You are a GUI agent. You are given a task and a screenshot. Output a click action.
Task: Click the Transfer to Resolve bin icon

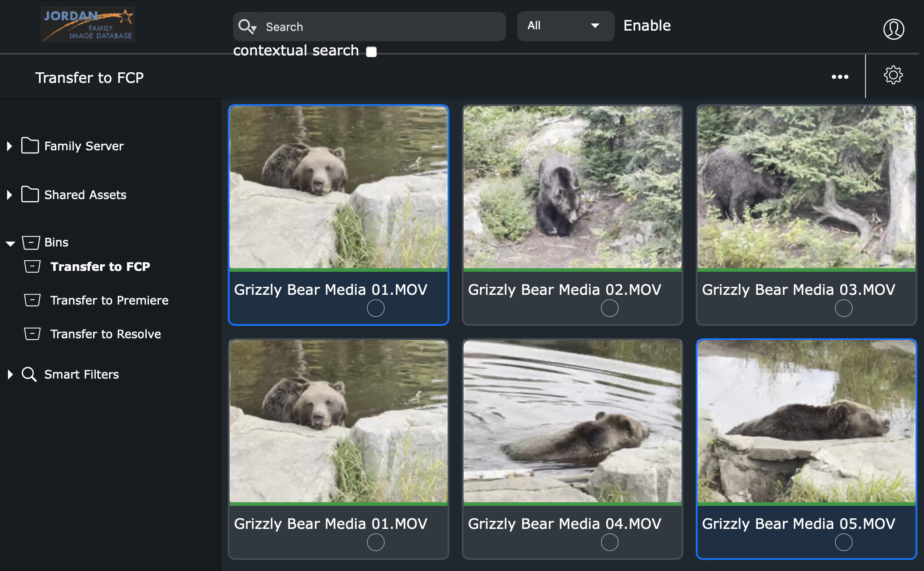click(x=32, y=334)
